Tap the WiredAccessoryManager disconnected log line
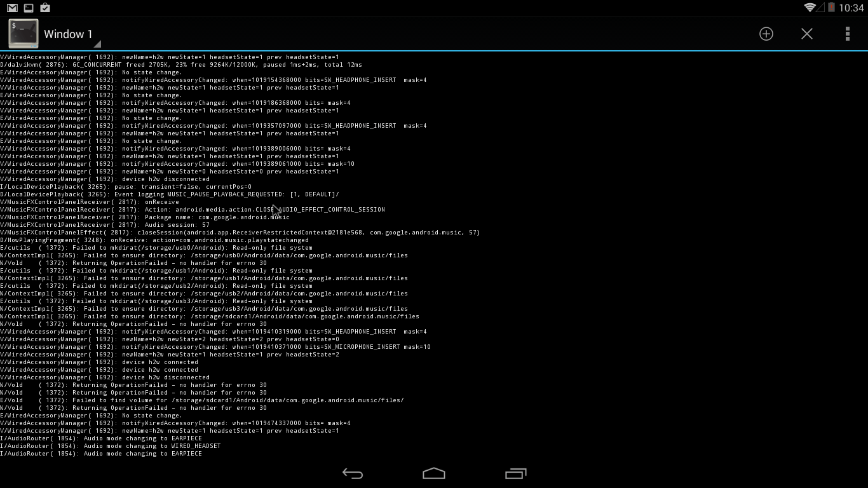Image resolution: width=868 pixels, height=488 pixels. pyautogui.click(x=104, y=179)
